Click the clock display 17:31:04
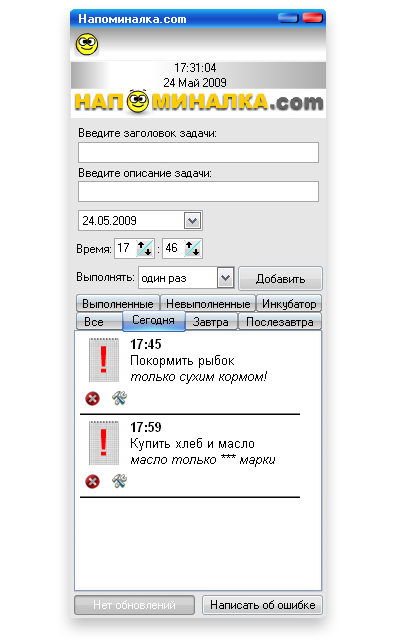Viewport: 399px width, 640px height. [x=195, y=68]
